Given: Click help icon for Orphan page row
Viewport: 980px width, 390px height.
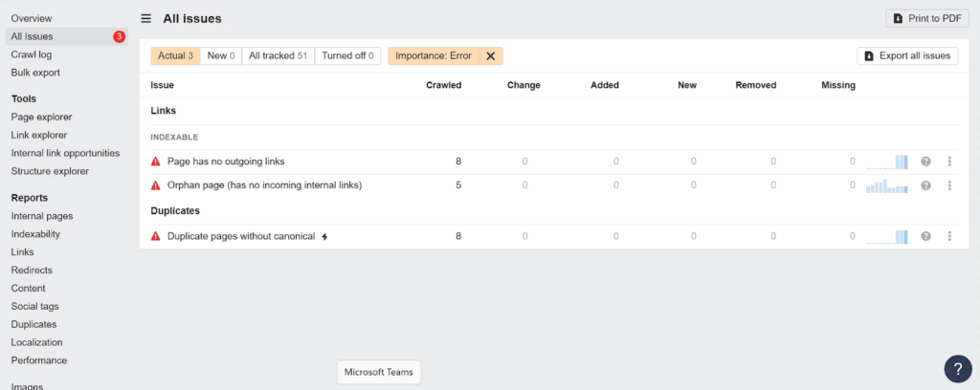Looking at the screenshot, I should coord(925,185).
